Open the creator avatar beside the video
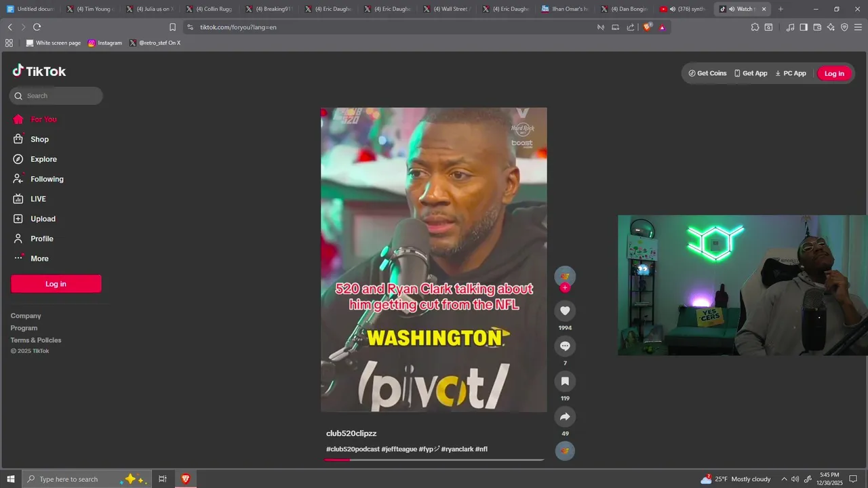Image resolution: width=868 pixels, height=488 pixels. pos(565,276)
